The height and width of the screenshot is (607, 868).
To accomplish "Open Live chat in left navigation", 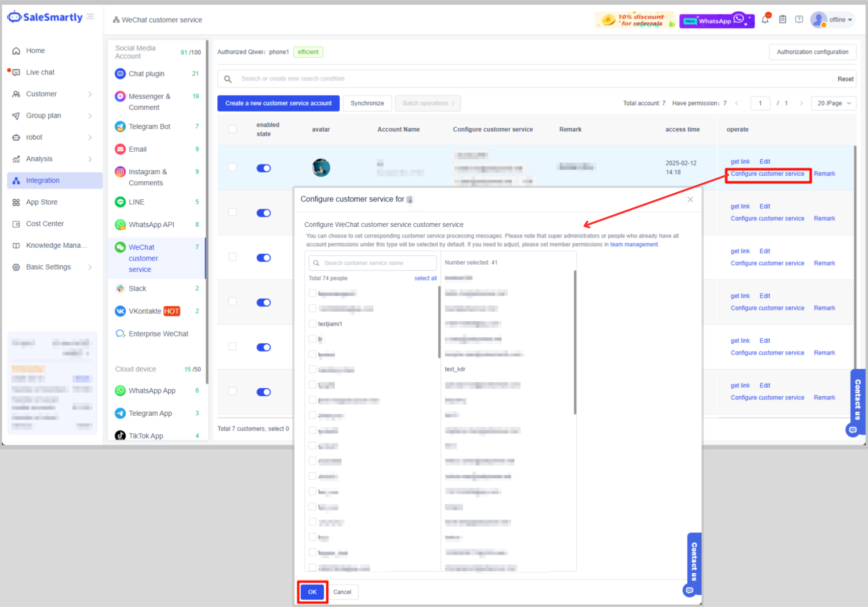I will 40,73.
